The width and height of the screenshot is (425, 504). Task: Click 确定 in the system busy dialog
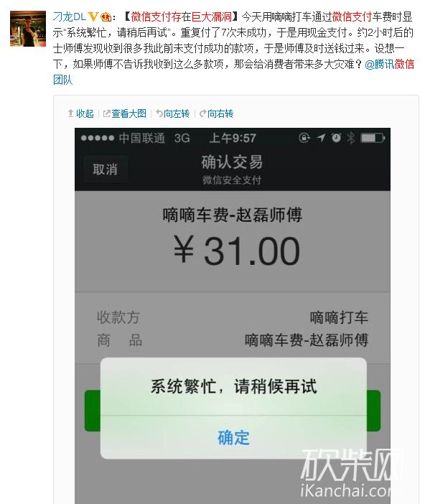[x=234, y=437]
